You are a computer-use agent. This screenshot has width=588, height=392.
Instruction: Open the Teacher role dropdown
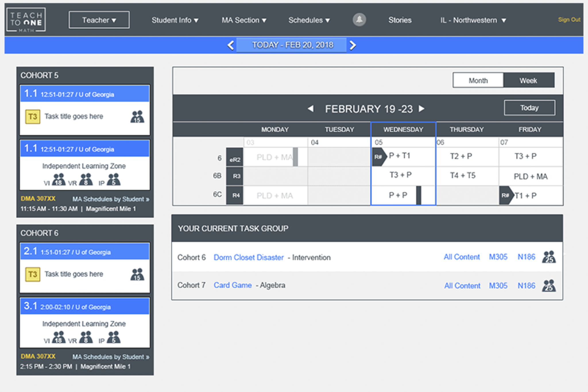99,20
